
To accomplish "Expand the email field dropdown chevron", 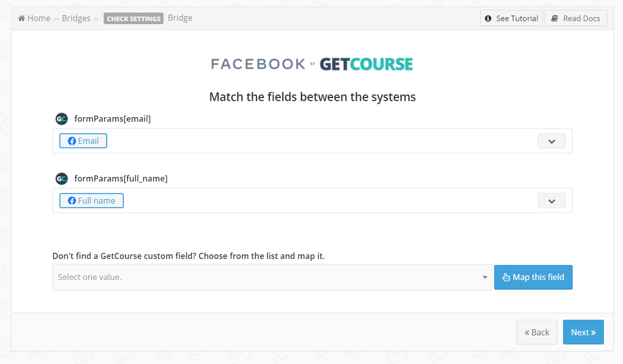I will (551, 141).
